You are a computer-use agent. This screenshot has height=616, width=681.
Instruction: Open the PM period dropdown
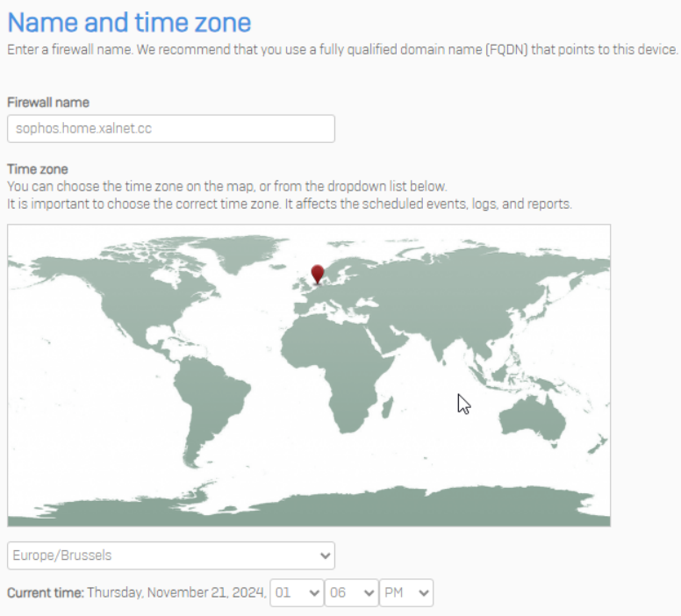coord(407,593)
